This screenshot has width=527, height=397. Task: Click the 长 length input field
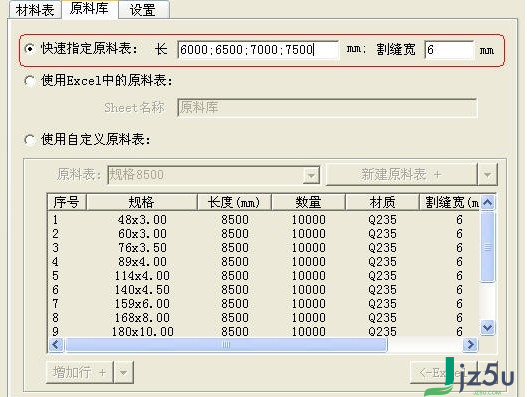click(x=258, y=50)
